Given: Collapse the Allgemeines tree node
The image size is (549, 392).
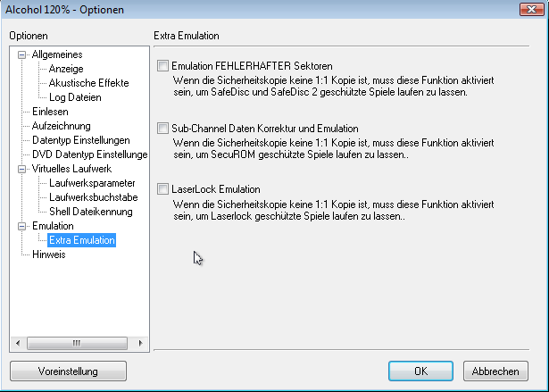Looking at the screenshot, I should pyautogui.click(x=21, y=54).
